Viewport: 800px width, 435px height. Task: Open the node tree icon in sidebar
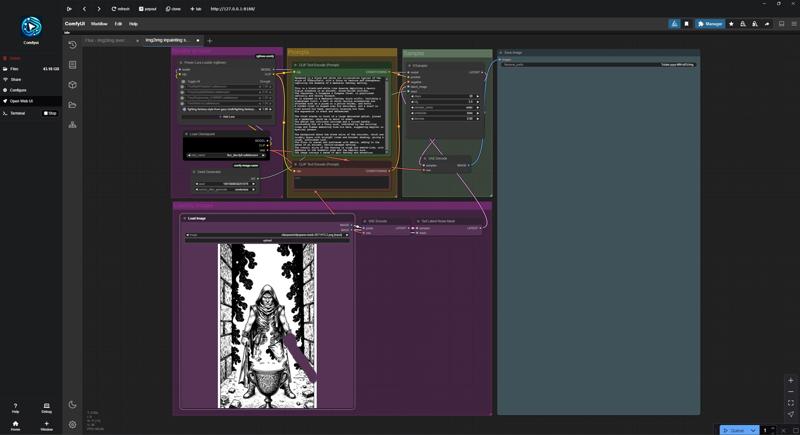coord(72,124)
